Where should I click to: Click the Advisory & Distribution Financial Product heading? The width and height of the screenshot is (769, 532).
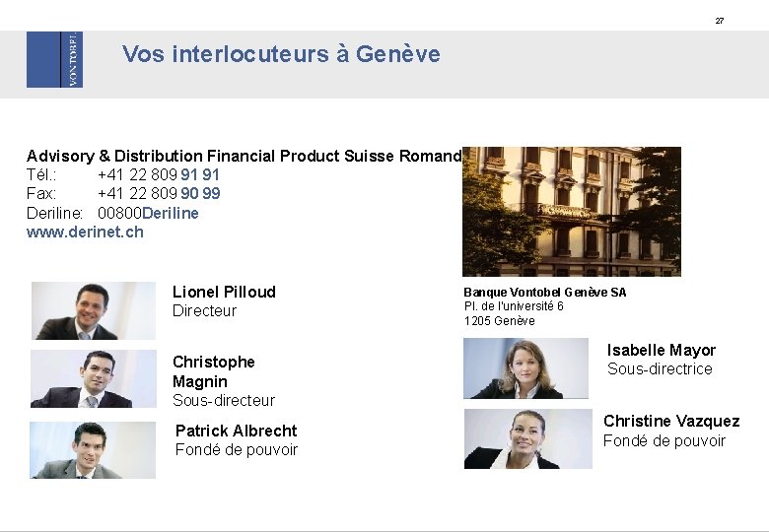coord(245,156)
